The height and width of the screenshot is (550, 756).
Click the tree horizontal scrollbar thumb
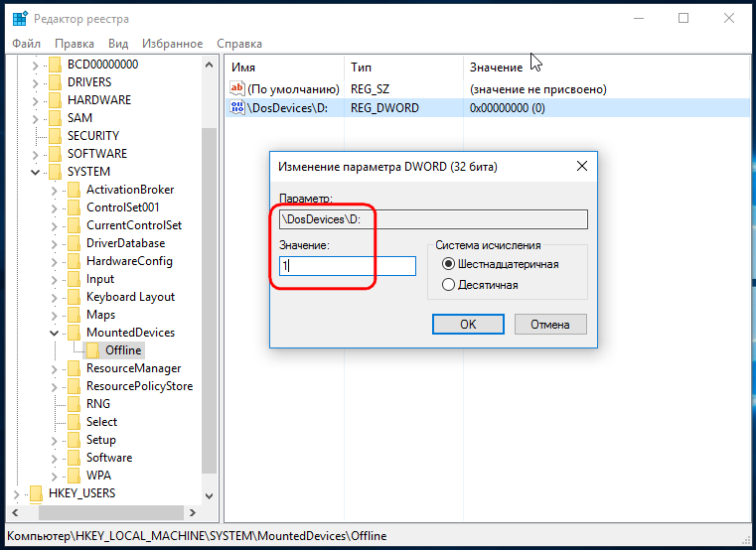pos(111,512)
